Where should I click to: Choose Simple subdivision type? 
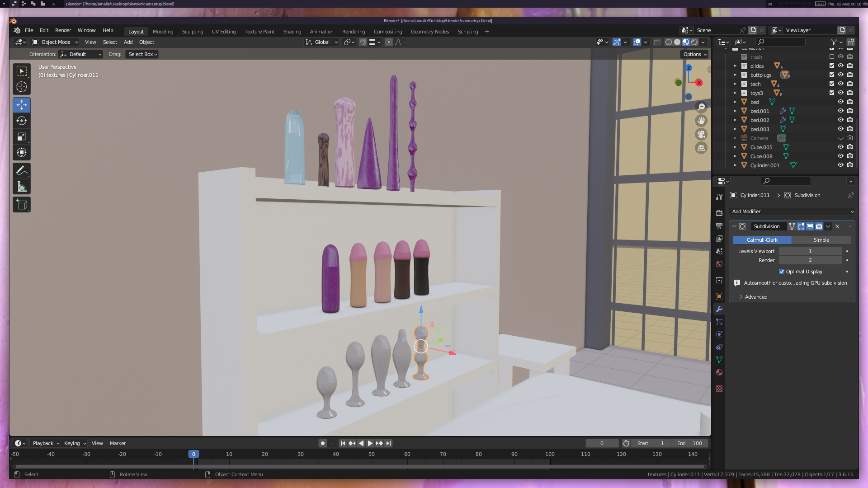[x=821, y=240]
